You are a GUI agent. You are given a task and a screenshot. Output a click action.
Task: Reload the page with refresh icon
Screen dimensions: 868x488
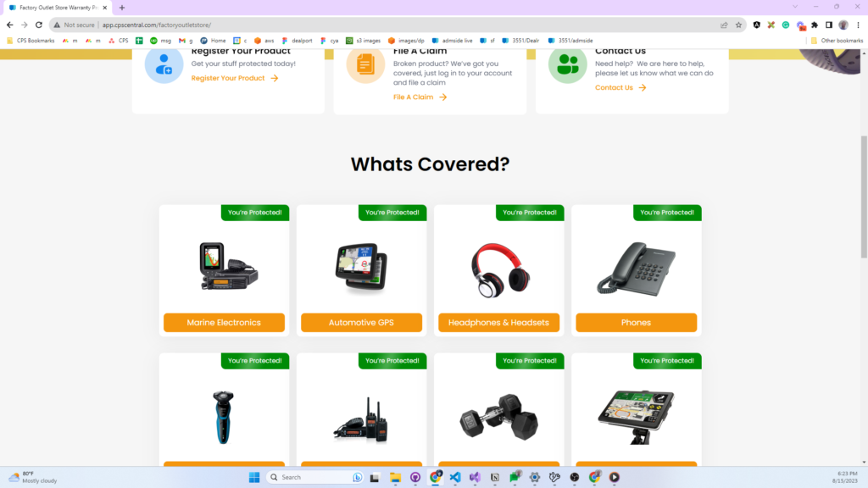tap(39, 25)
